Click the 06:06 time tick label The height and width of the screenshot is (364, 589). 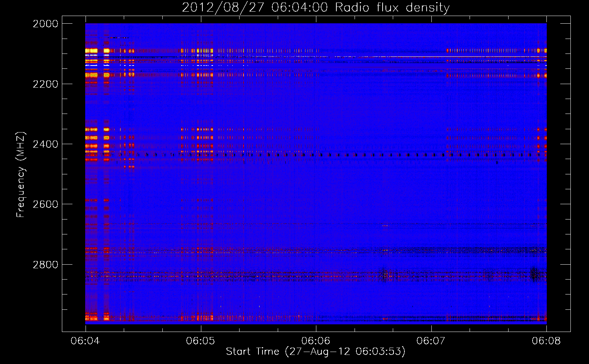click(x=316, y=341)
